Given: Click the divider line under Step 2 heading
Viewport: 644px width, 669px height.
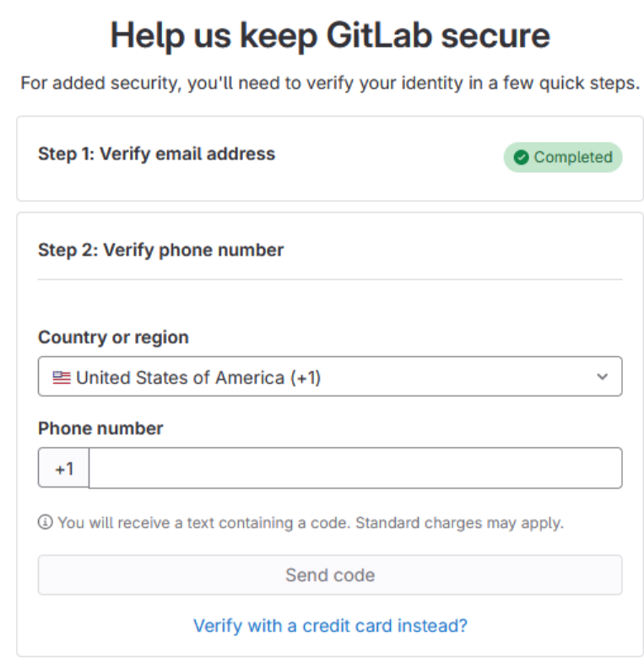Looking at the screenshot, I should click(330, 279).
